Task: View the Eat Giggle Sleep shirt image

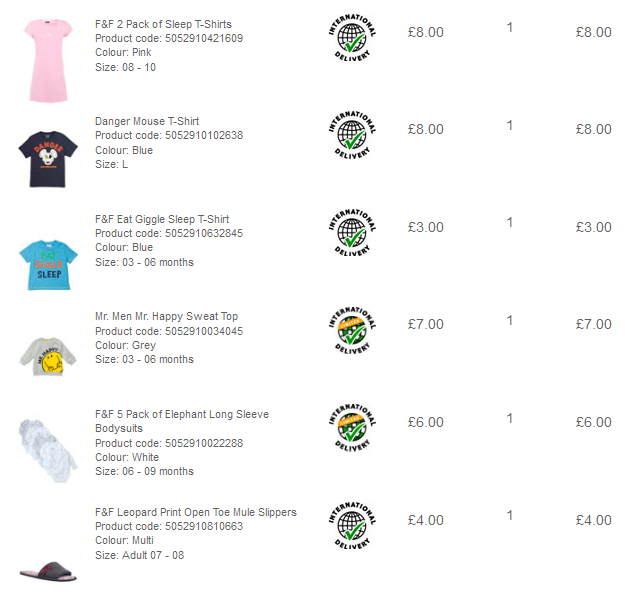Action: 48,265
